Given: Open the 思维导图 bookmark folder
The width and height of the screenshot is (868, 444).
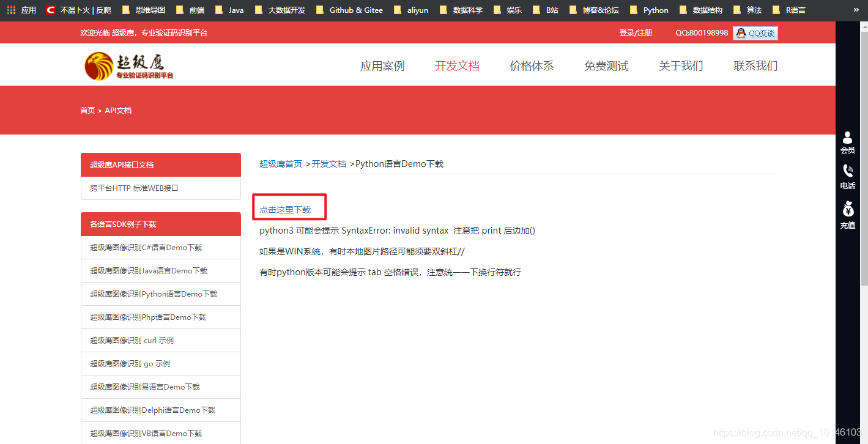Looking at the screenshot, I should (144, 10).
